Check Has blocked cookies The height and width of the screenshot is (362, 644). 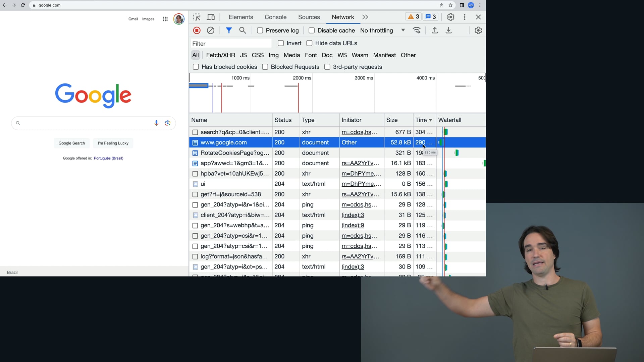point(196,67)
